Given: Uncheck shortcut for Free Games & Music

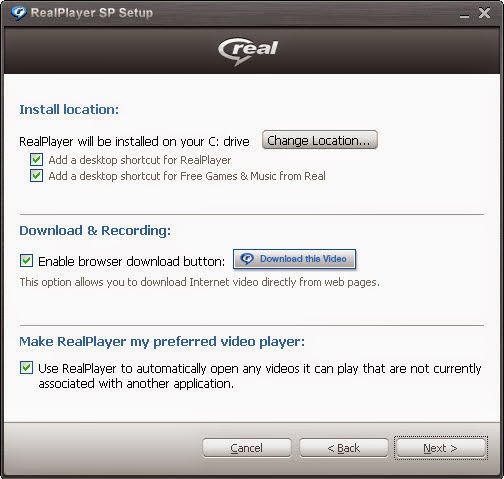Looking at the screenshot, I should [x=36, y=176].
